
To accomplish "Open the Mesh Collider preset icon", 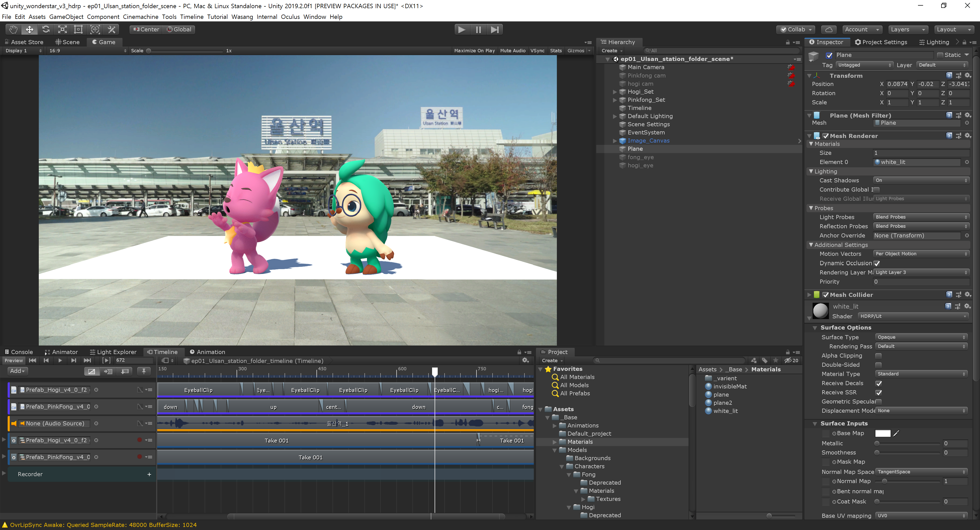I will tap(958, 295).
